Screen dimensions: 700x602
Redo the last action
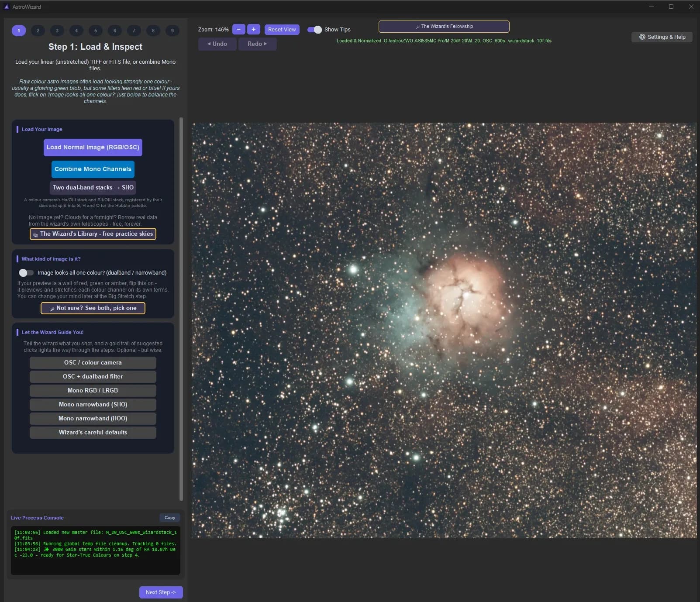(x=257, y=44)
